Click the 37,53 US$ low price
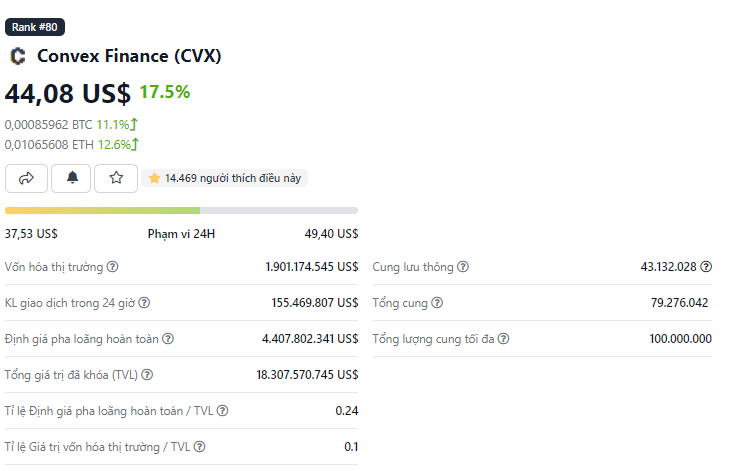The height and width of the screenshot is (471, 739). [x=31, y=234]
